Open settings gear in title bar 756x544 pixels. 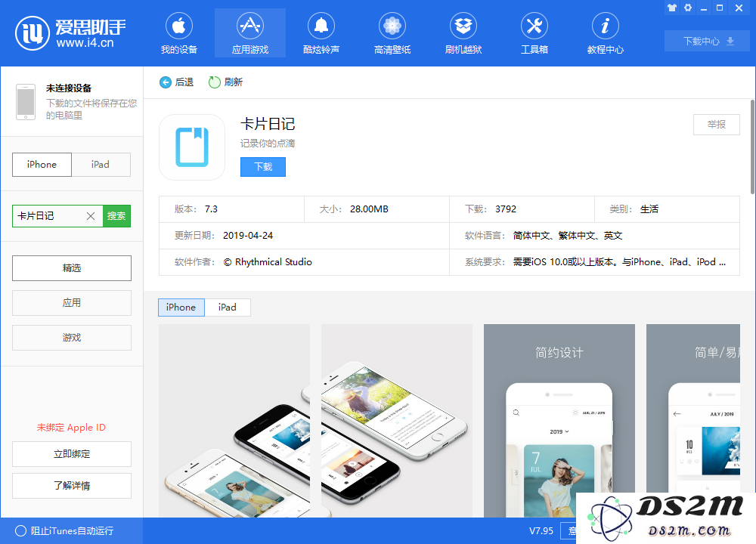click(688, 8)
